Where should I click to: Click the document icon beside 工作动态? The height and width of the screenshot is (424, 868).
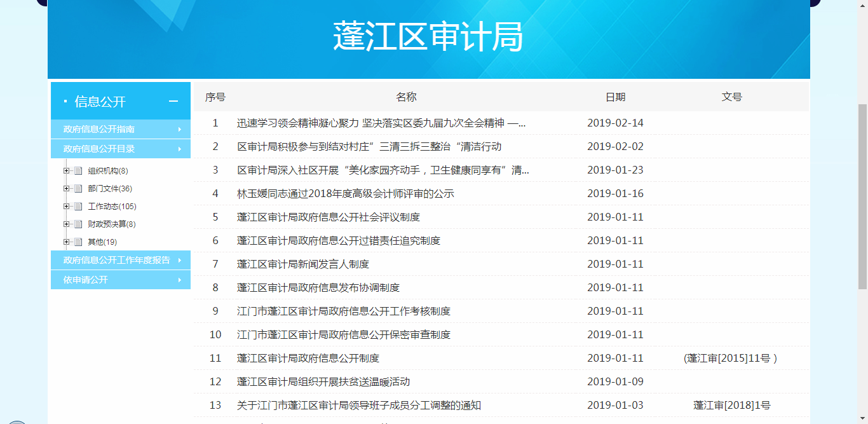[78, 207]
